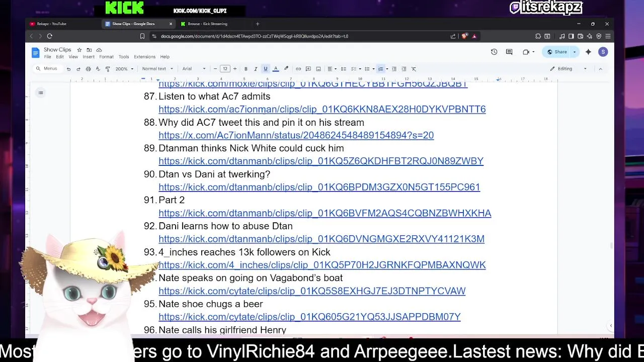Open the cytate clip link under Nate shoe chugs
The width and height of the screenshot is (644, 362).
pos(309,317)
